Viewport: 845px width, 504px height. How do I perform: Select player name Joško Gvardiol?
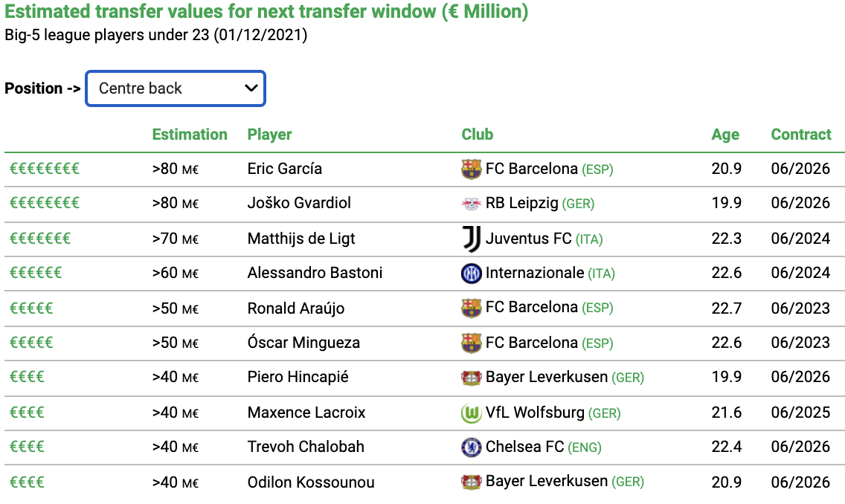pos(299,203)
